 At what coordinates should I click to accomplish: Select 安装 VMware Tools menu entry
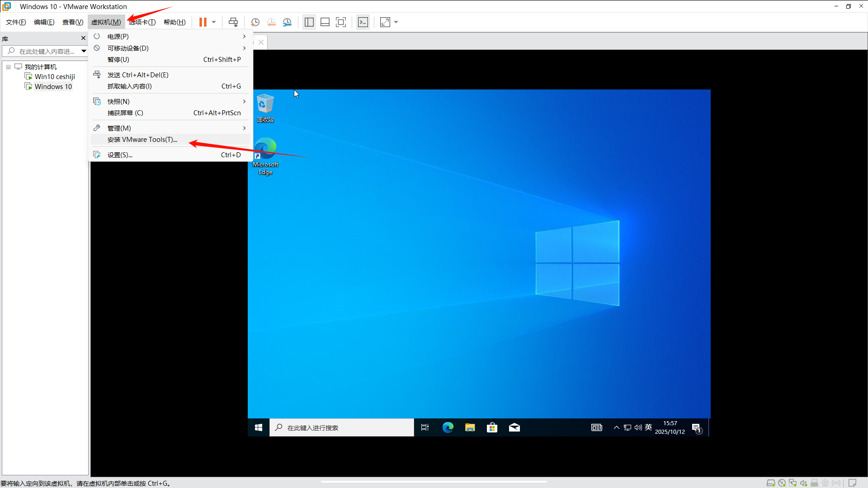[x=142, y=140]
